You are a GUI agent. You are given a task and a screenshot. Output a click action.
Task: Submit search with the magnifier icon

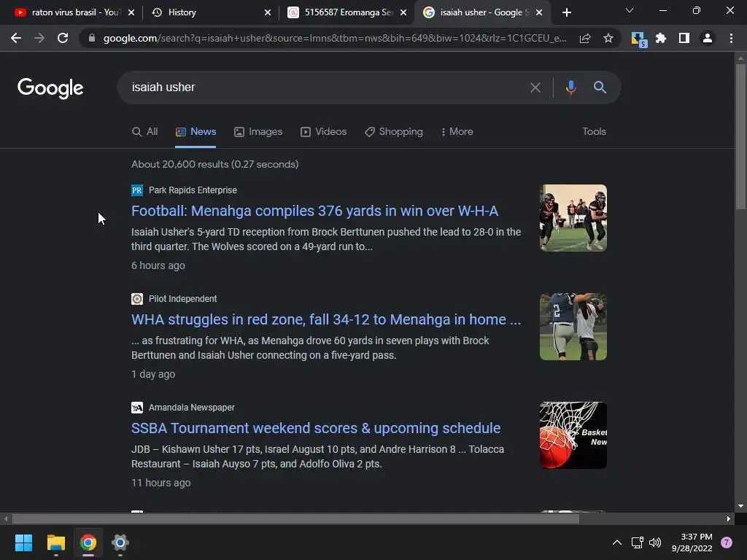(x=600, y=87)
